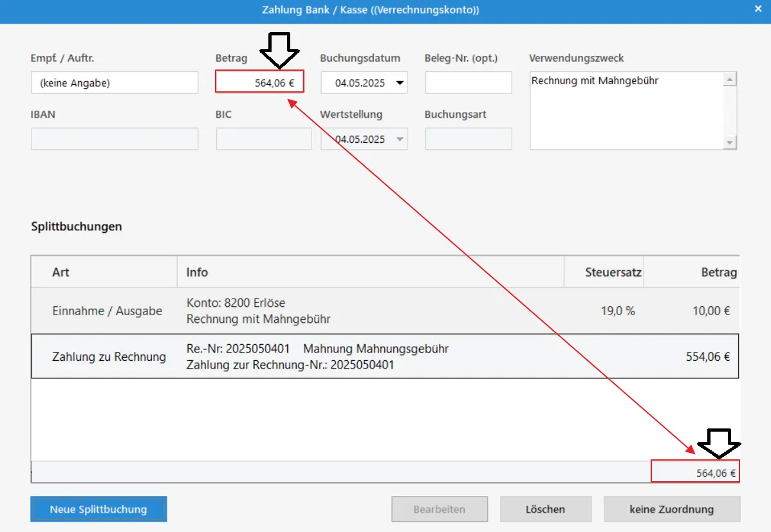Click the BIC field
Image resolution: width=771 pixels, height=532 pixels.
tap(263, 140)
